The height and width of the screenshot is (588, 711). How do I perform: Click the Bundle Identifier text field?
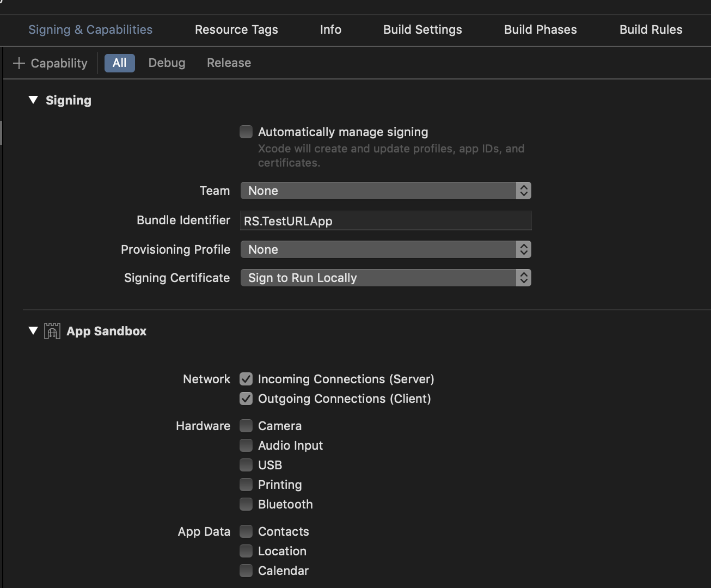click(x=385, y=221)
